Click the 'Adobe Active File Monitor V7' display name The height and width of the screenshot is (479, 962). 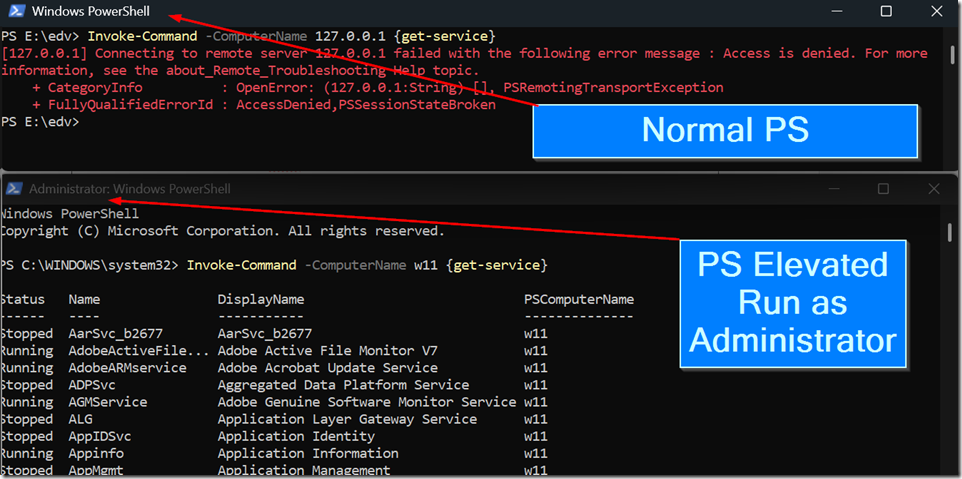(328, 351)
